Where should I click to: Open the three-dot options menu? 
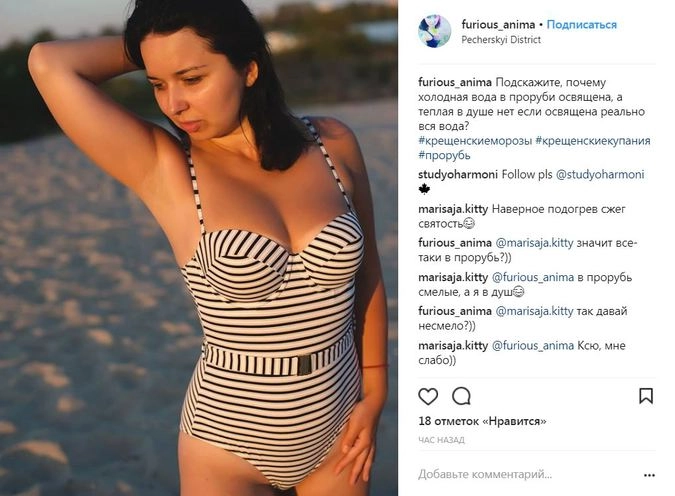tap(649, 475)
